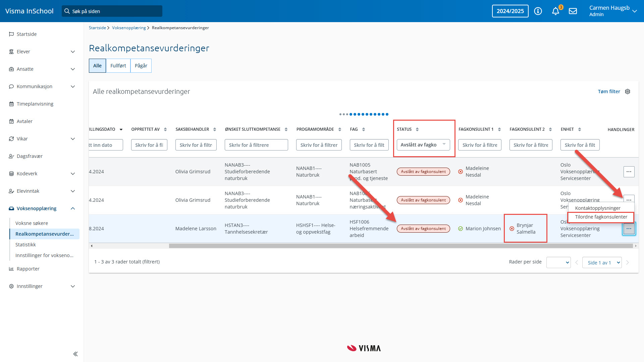Go to next page arrow
The image size is (644, 362).
click(x=628, y=262)
